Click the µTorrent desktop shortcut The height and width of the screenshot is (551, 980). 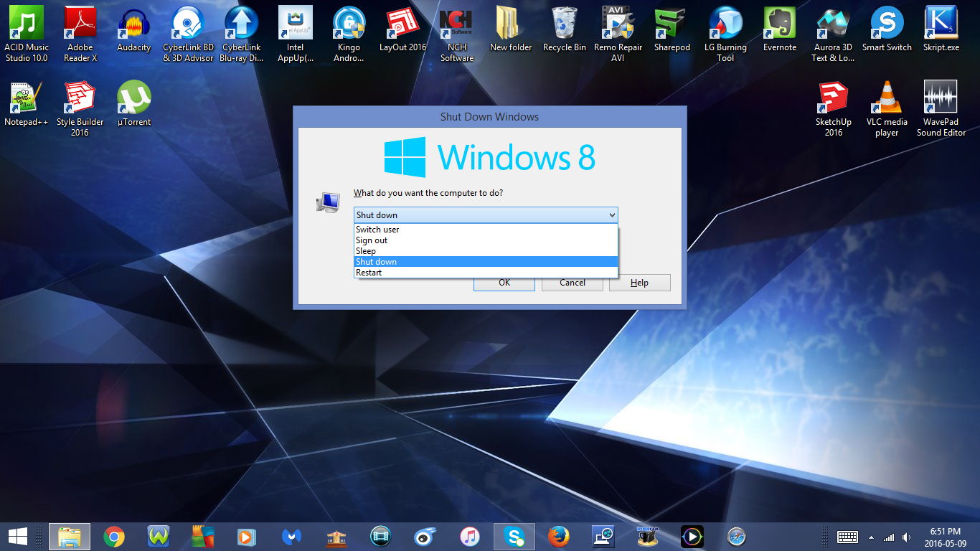point(134,103)
